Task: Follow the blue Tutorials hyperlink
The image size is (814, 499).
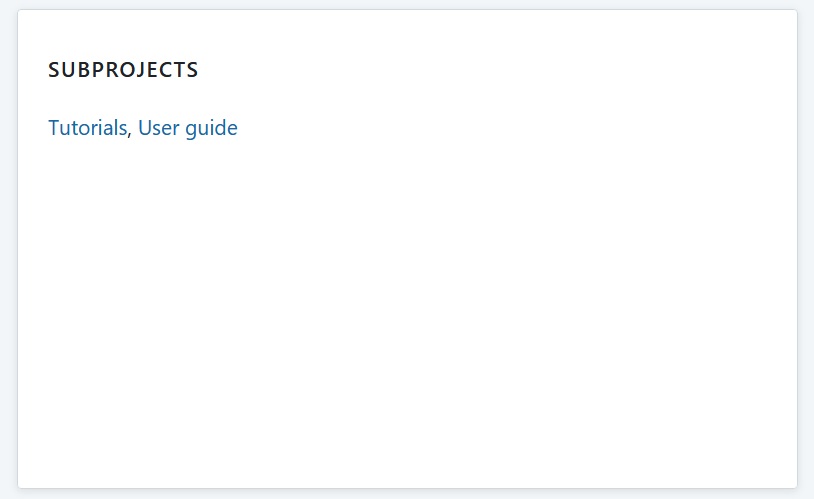Action: (88, 128)
